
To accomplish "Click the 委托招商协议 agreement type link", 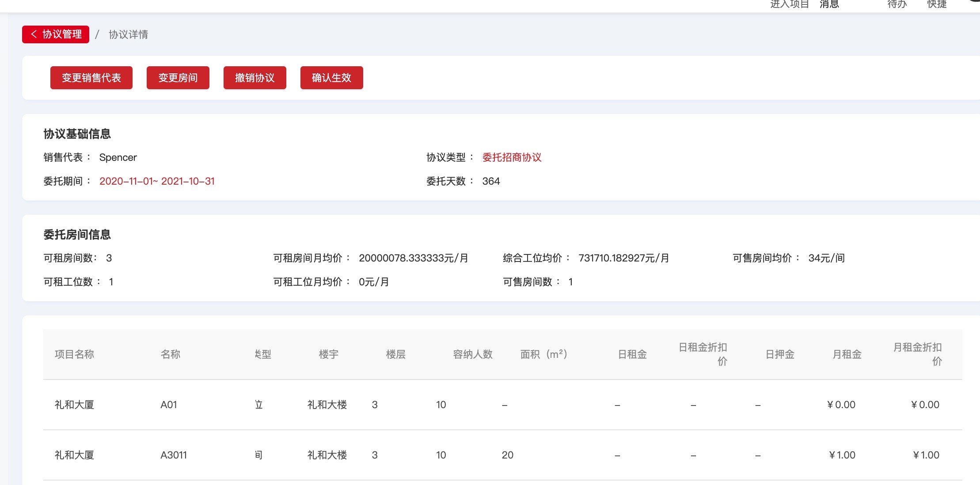I will pyautogui.click(x=512, y=157).
